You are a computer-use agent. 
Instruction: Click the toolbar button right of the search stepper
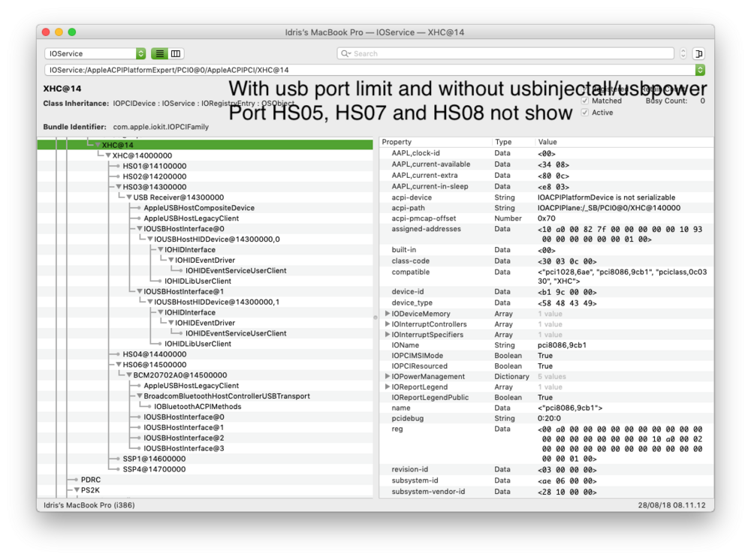698,54
